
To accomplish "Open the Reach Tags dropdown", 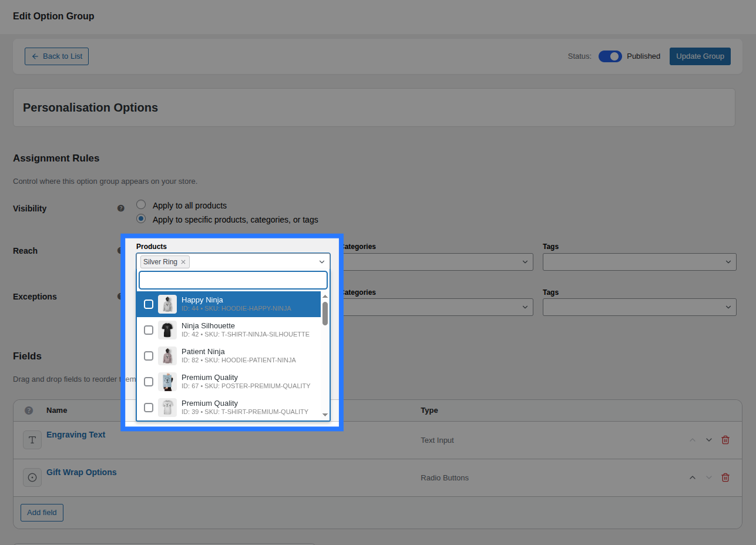I will [x=640, y=262].
